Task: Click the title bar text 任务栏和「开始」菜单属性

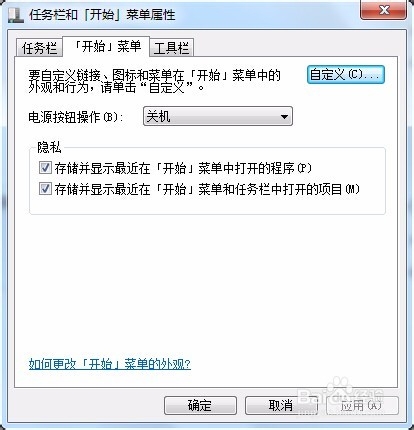Action: 102,15
